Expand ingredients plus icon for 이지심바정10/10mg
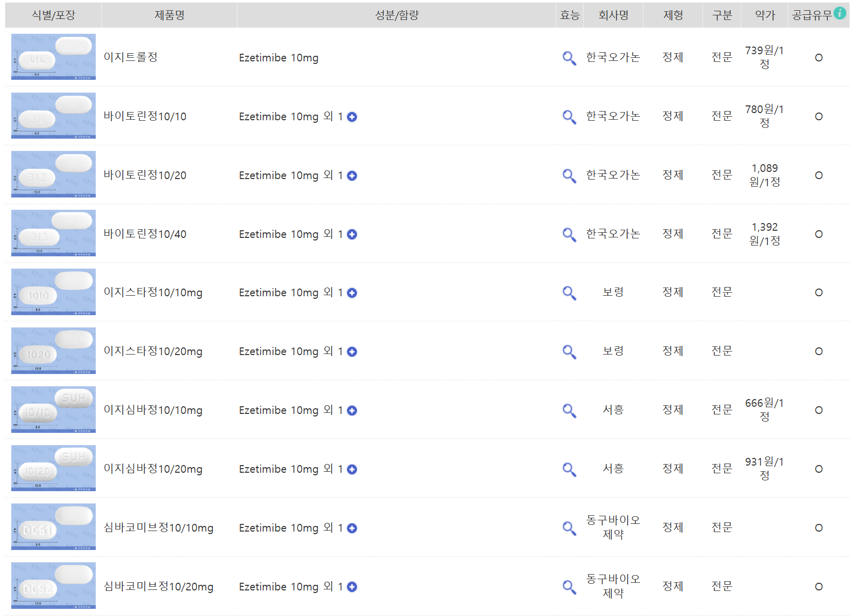The width and height of the screenshot is (854, 616). 352,411
